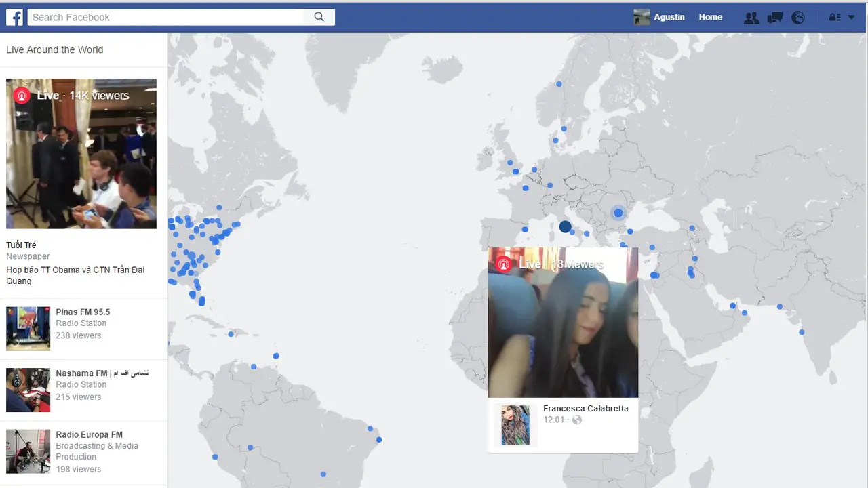Screen dimensions: 868x488
Task: Click the '198 viewers' text
Action: [79, 469]
